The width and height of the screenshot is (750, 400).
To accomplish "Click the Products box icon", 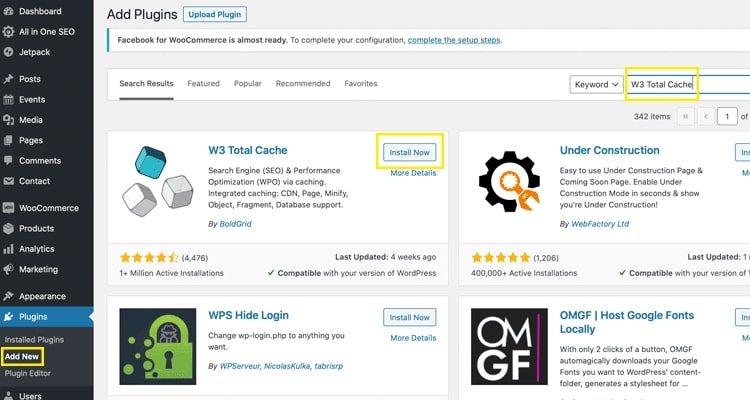I will point(8,229).
